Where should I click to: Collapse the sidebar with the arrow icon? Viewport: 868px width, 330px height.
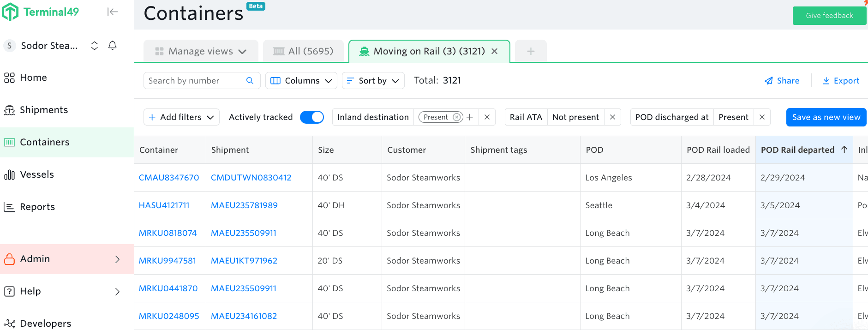[x=113, y=12]
